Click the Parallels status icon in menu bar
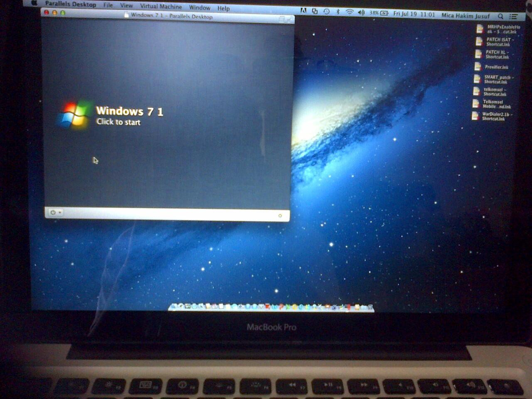532x399 pixels. 315,11
